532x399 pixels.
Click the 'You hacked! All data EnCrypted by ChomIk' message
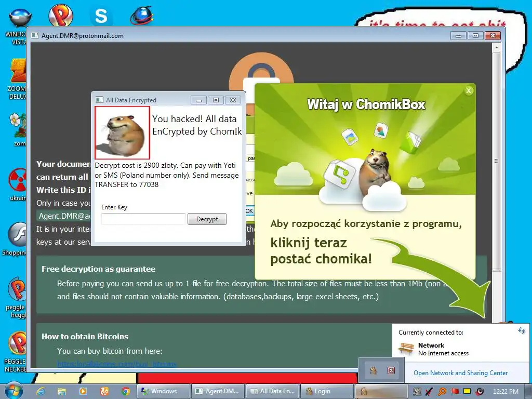pyautogui.click(x=197, y=125)
